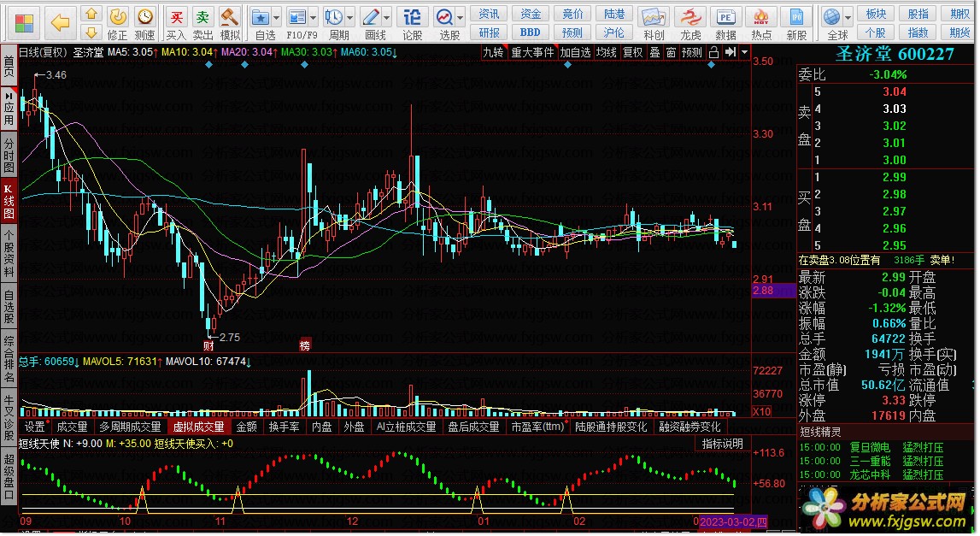
Task: Click the 资讯 button
Action: 489,14
